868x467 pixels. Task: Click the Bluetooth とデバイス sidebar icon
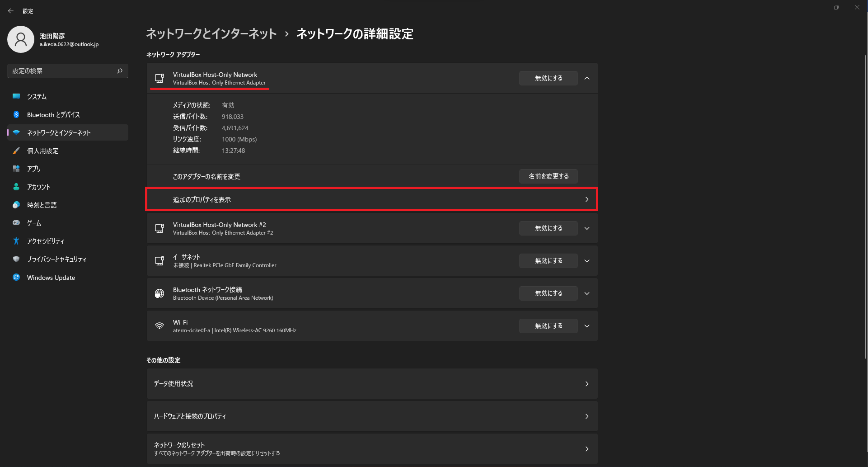pyautogui.click(x=16, y=115)
